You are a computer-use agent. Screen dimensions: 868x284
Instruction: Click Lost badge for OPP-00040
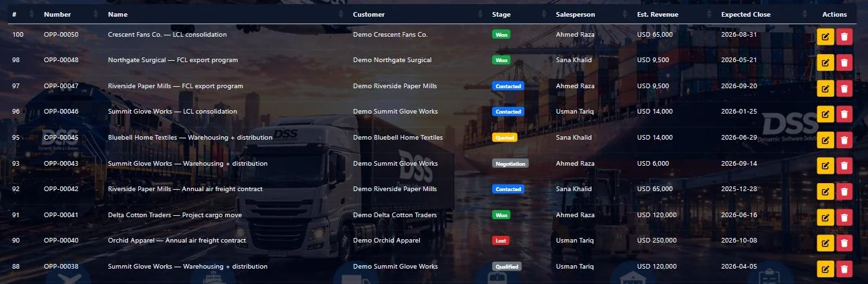pyautogui.click(x=501, y=241)
